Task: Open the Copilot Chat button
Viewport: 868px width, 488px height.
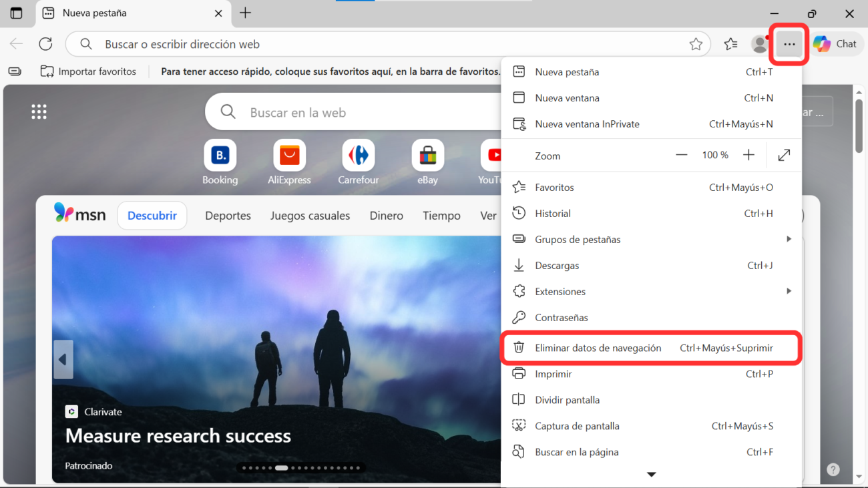Action: (835, 44)
